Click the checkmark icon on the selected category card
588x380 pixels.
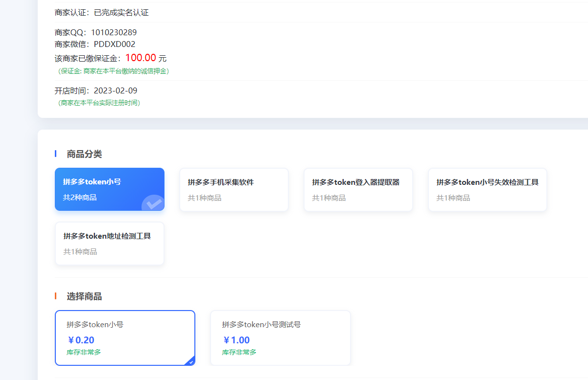coord(154,203)
